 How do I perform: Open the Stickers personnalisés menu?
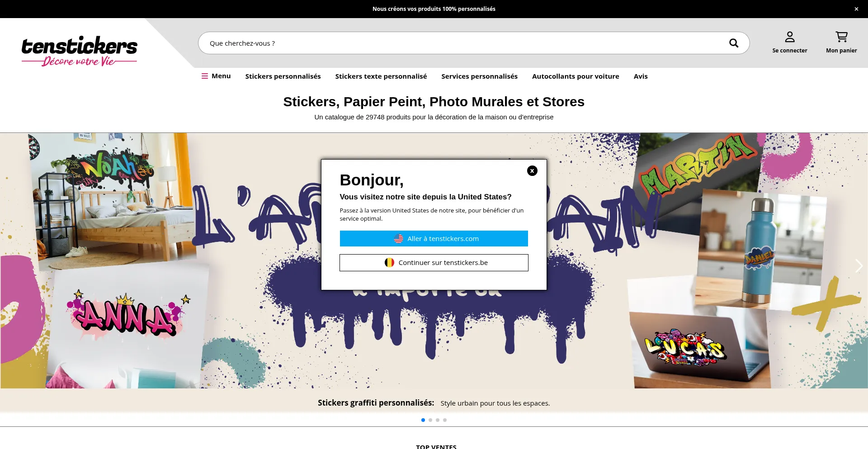[x=283, y=76]
